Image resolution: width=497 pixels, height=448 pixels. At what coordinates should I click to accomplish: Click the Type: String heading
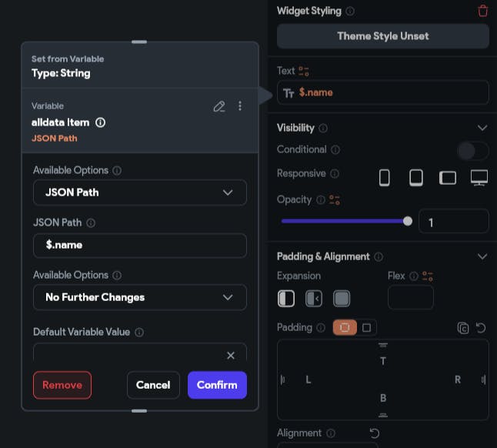tap(61, 74)
